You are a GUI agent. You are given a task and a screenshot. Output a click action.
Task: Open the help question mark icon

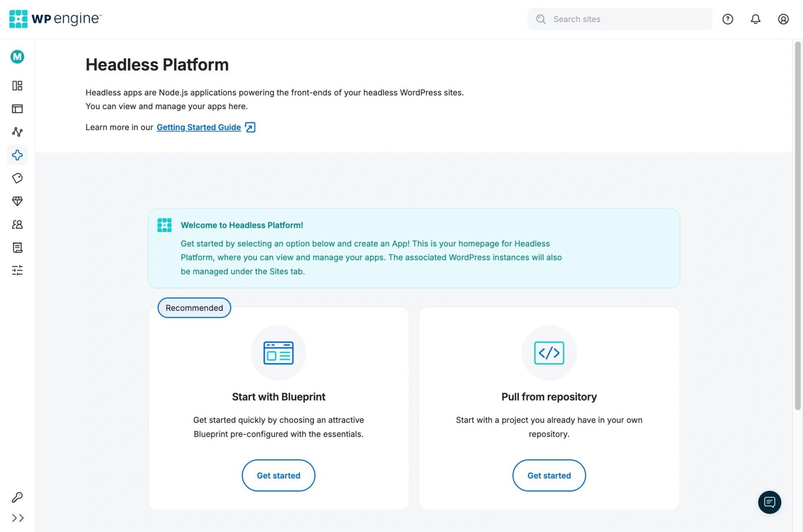[x=728, y=19]
